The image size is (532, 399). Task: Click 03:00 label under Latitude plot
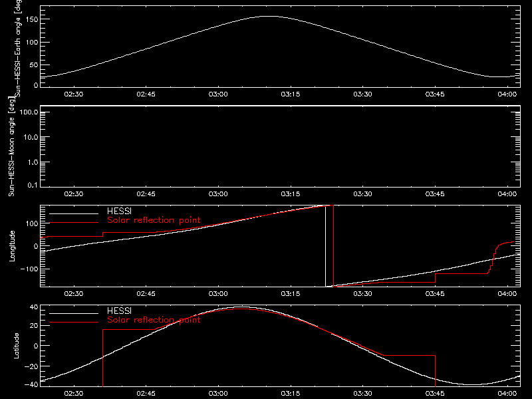(218, 393)
